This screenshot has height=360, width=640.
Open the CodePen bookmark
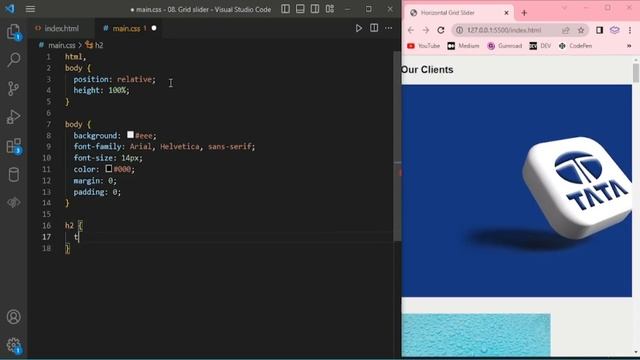pyautogui.click(x=575, y=46)
